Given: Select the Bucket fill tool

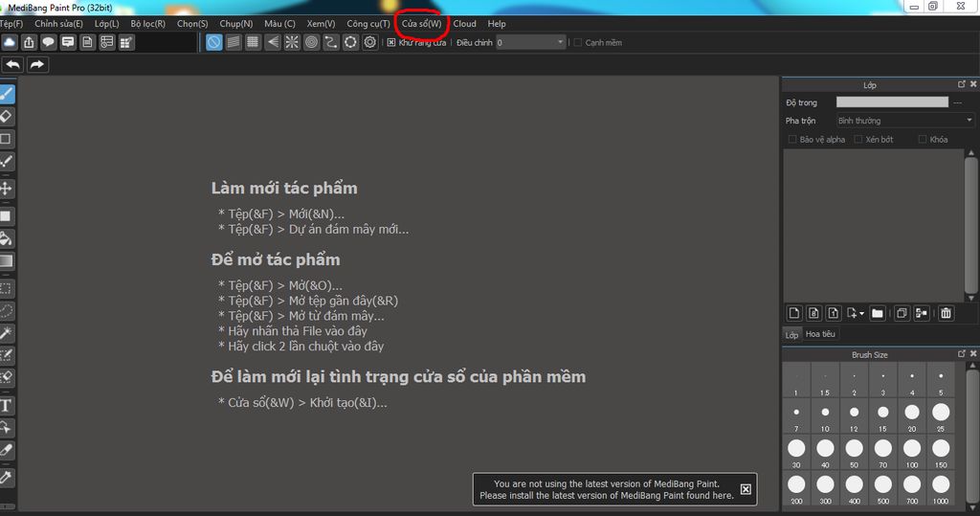Looking at the screenshot, I should click(7, 238).
